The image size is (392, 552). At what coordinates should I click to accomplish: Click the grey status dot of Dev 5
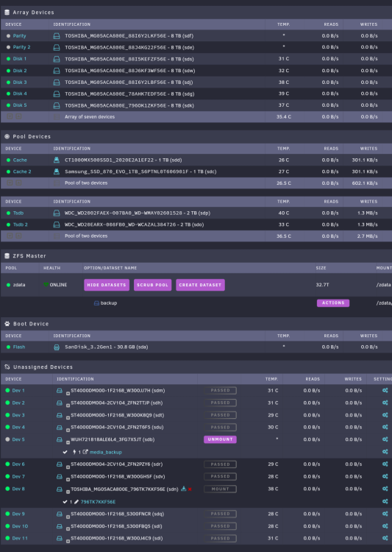point(7,439)
